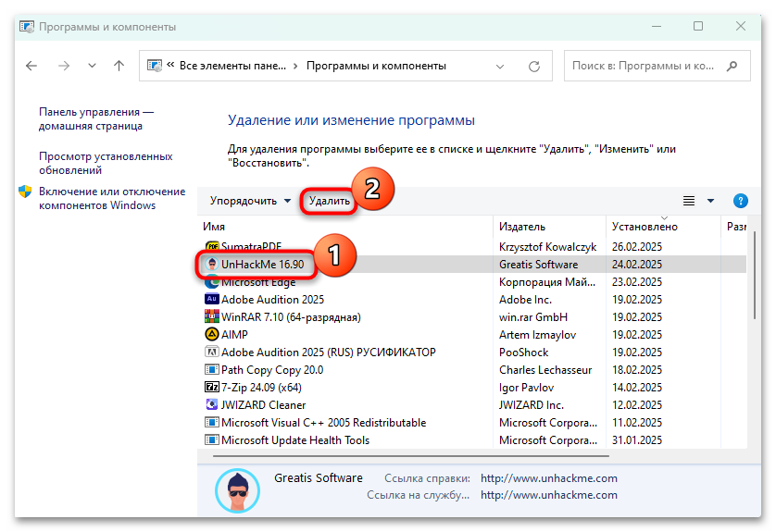Select the UnHackMe 16.90 icon
Screen dimensions: 776x532
(x=212, y=264)
